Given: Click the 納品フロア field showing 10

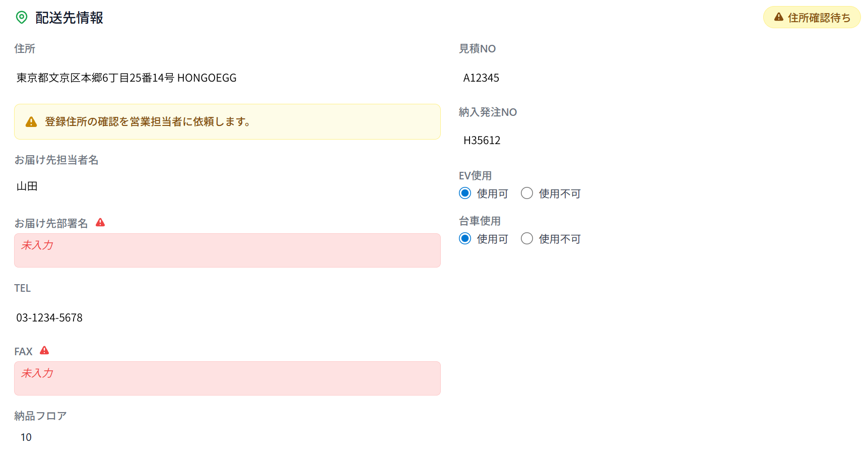Looking at the screenshot, I should 26,437.
